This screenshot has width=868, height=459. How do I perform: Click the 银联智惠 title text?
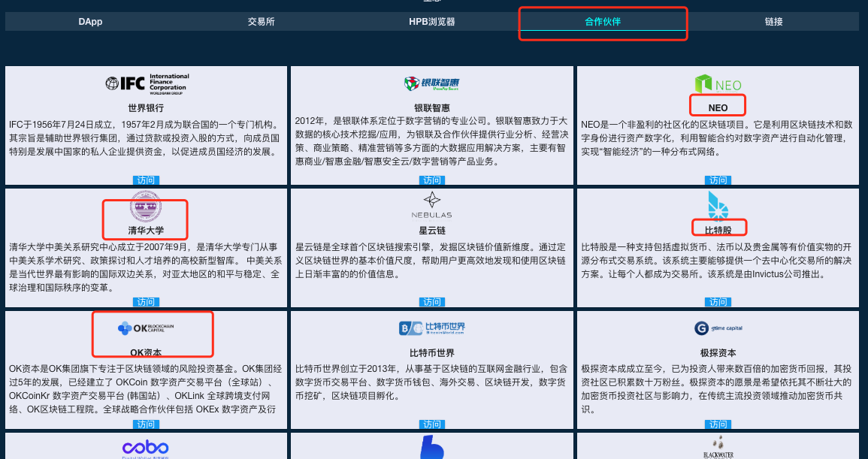(432, 108)
